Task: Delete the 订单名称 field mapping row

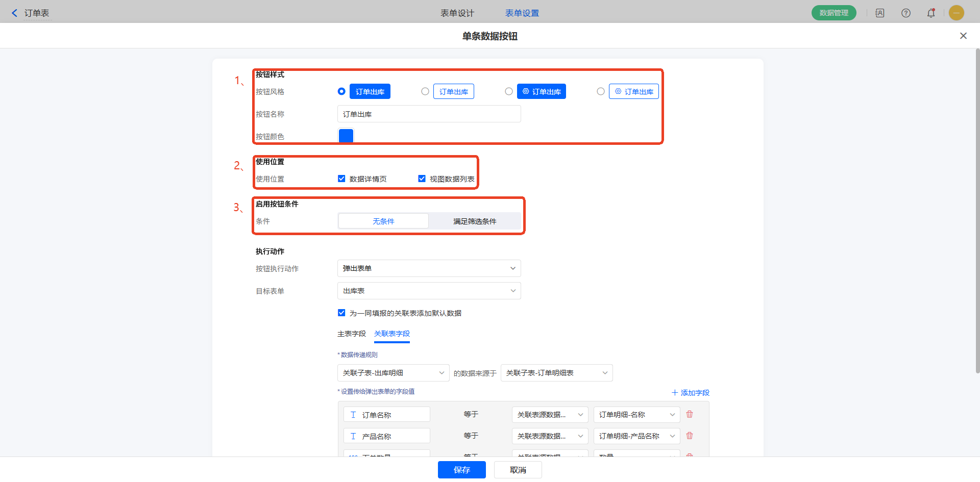Action: pos(690,414)
